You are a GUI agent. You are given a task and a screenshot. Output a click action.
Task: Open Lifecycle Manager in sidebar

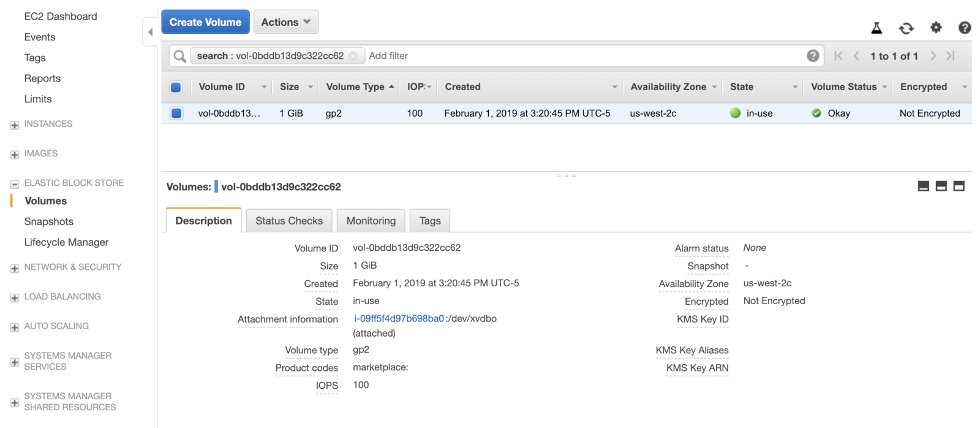(x=66, y=242)
